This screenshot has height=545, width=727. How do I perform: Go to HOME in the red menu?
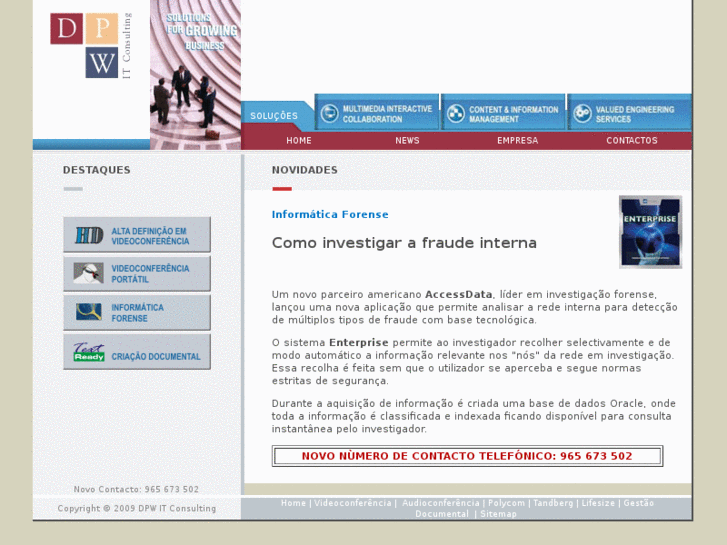299,141
